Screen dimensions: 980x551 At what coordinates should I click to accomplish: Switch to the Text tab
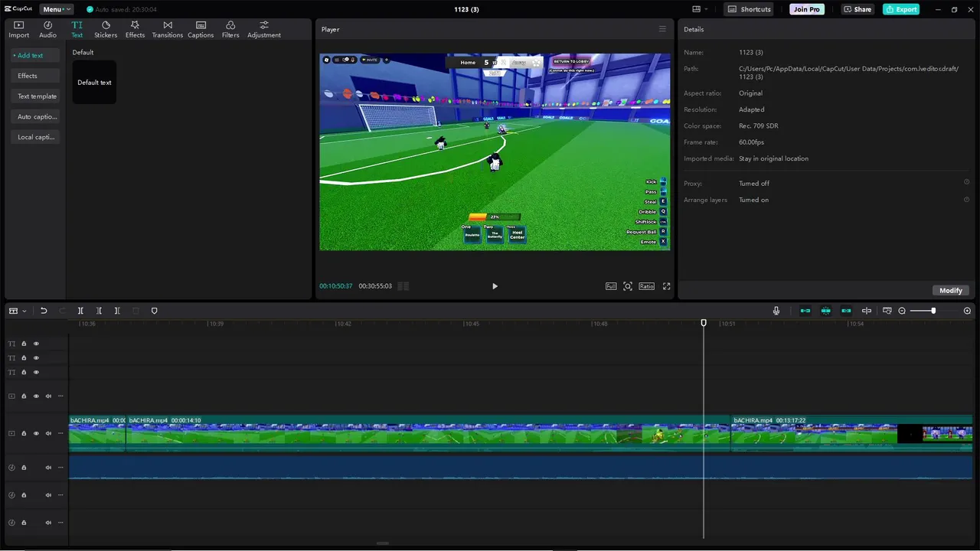click(77, 30)
